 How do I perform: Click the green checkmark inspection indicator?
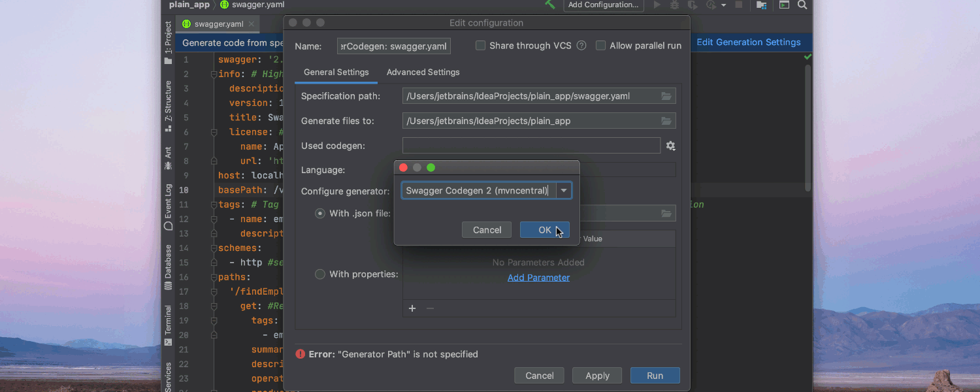pos(808,57)
